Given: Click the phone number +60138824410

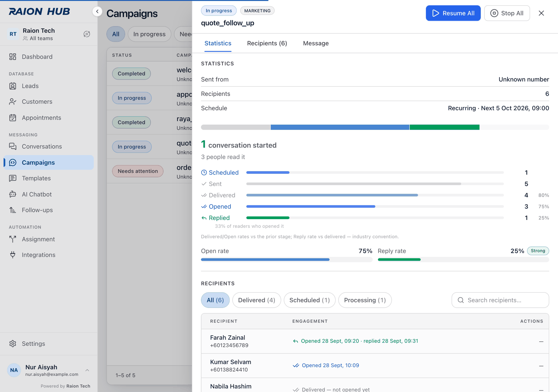Looking at the screenshot, I should [229, 370].
